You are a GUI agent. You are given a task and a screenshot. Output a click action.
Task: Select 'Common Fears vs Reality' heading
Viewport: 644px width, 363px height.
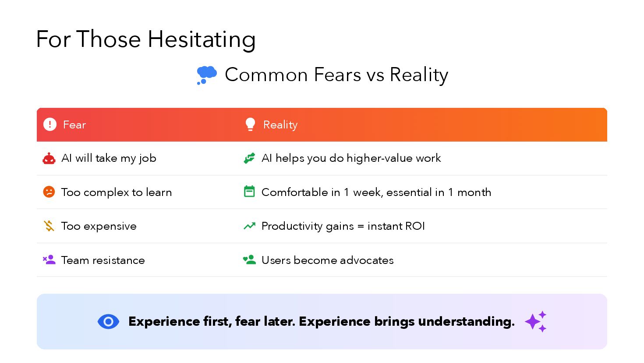(336, 75)
